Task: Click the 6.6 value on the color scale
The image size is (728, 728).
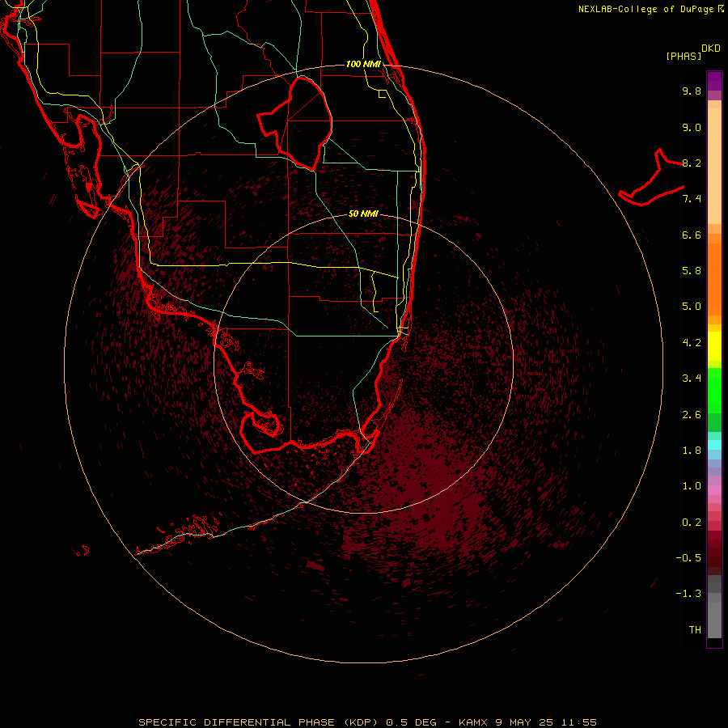Action: point(692,235)
